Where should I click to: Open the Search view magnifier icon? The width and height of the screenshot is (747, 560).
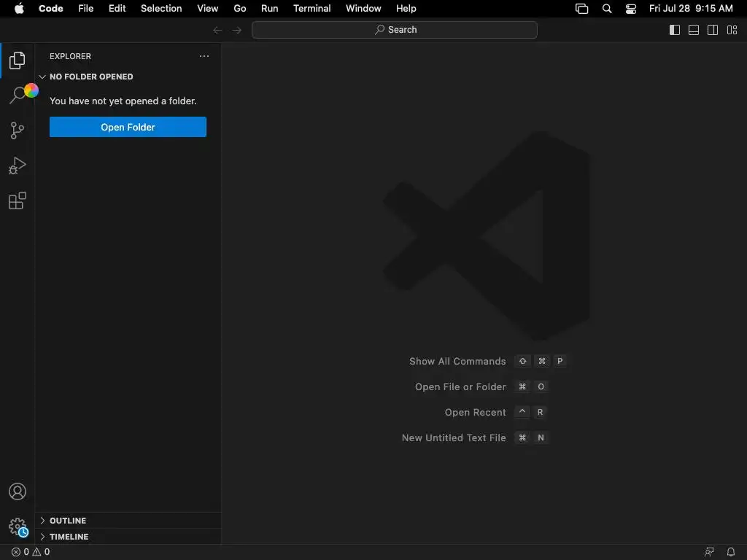[18, 95]
